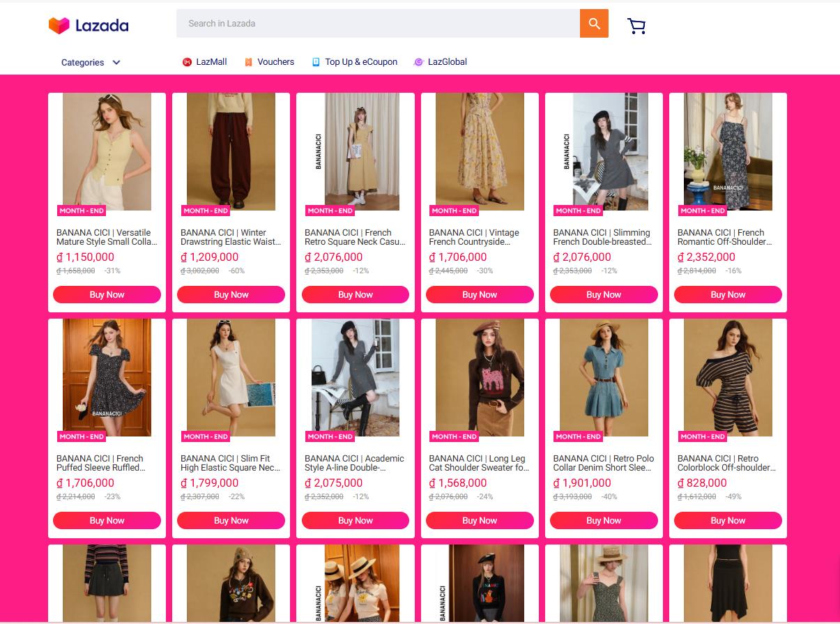The image size is (840, 624).
Task: Buy Now the Long Leg Cat Shoulder Sweater
Action: pos(480,521)
